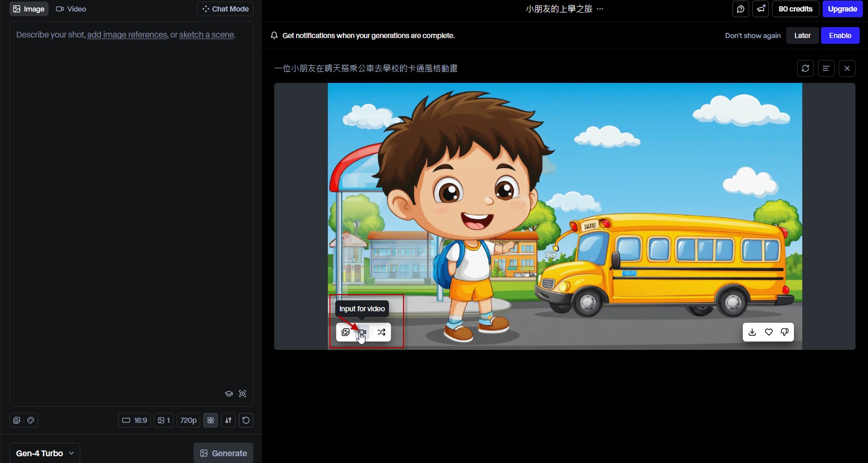
Task: Click the reset arrow icon in prompt toolbar
Action: tap(246, 420)
